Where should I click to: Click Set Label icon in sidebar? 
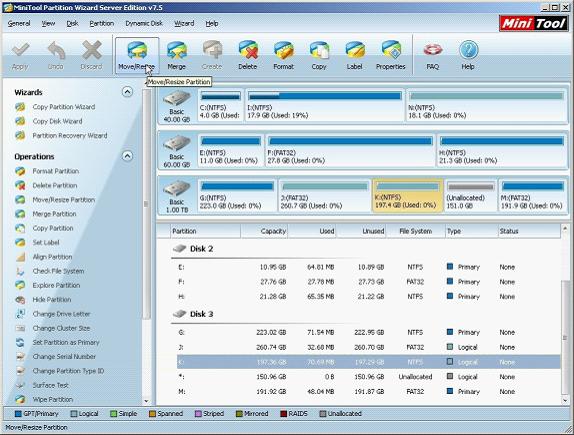pyautogui.click(x=20, y=242)
